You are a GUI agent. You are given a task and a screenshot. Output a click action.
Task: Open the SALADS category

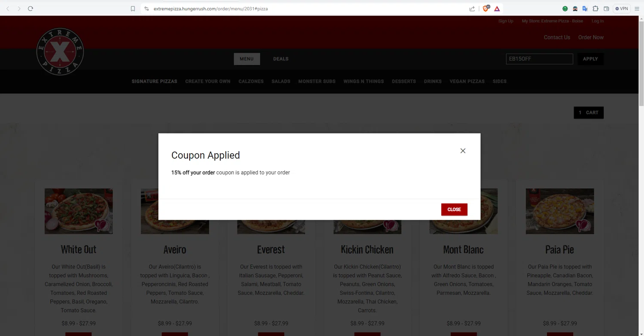(281, 81)
